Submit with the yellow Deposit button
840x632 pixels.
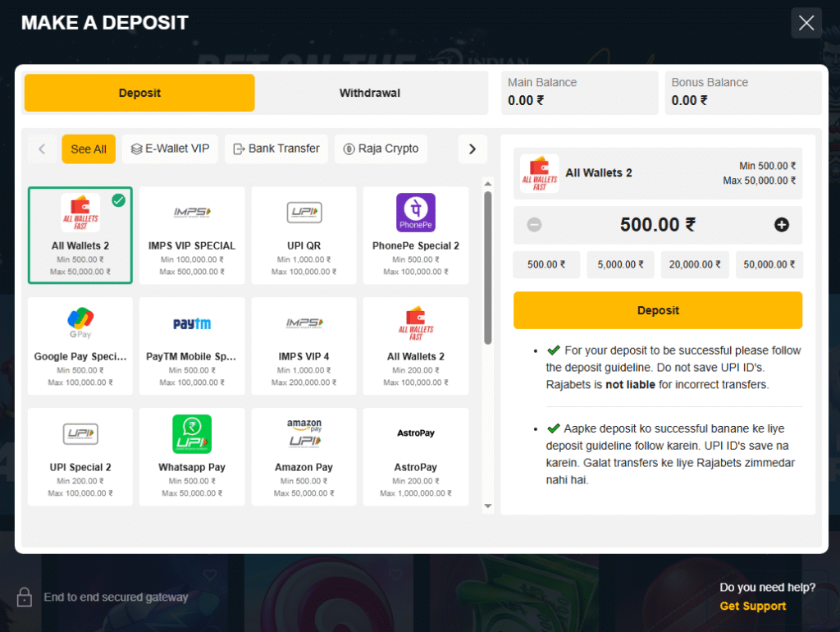[x=658, y=310]
